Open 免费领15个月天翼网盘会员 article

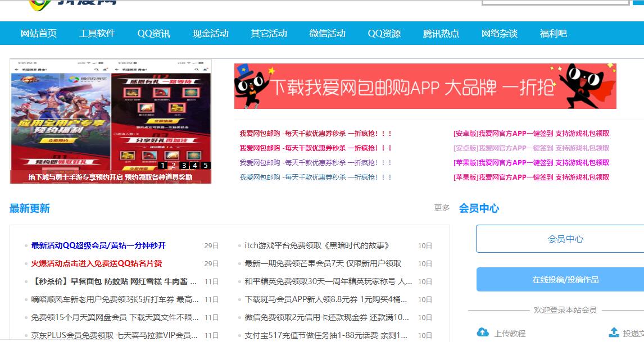(115, 317)
